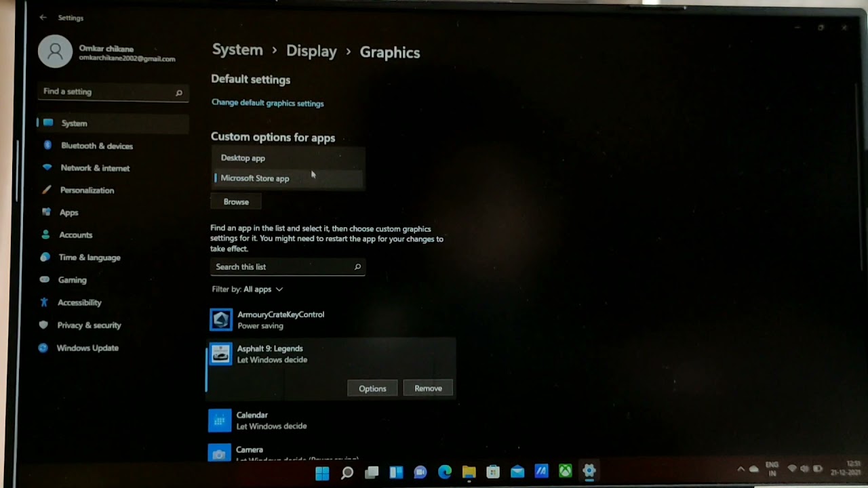Open Task View on the taskbar

coord(372,472)
